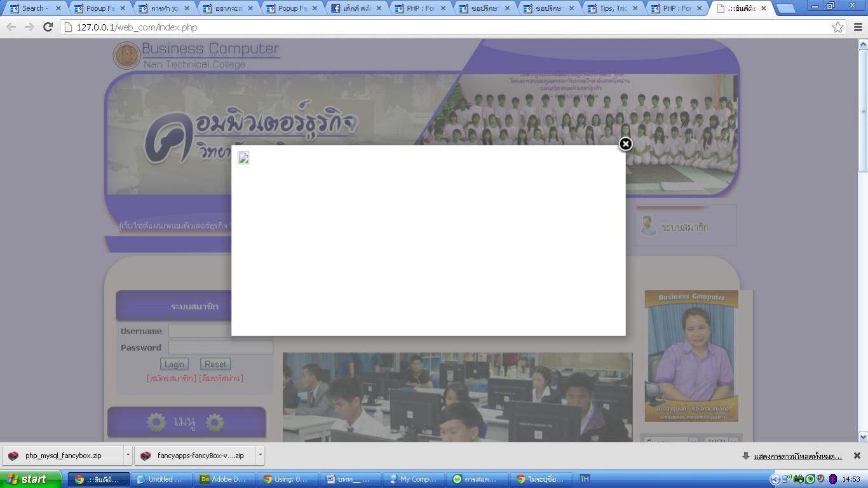Close the Facebook tab
868x488 pixels.
click(379, 8)
